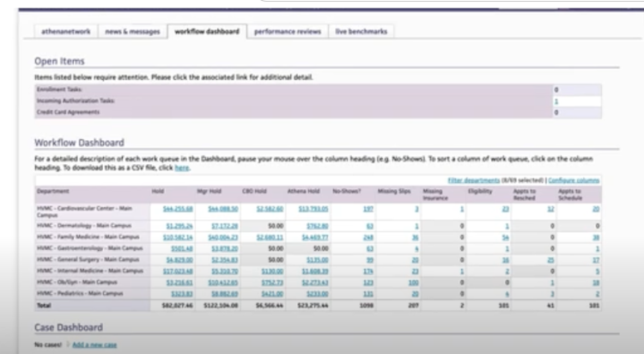Open the performance reviews tab
This screenshot has width=644, height=354.
(x=288, y=32)
